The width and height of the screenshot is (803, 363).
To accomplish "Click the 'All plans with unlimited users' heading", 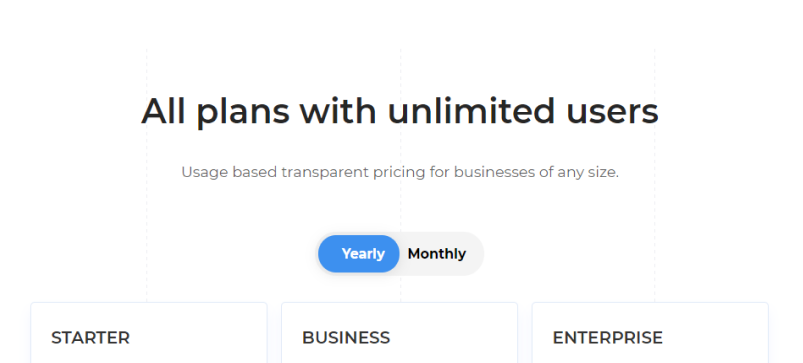I will point(400,112).
